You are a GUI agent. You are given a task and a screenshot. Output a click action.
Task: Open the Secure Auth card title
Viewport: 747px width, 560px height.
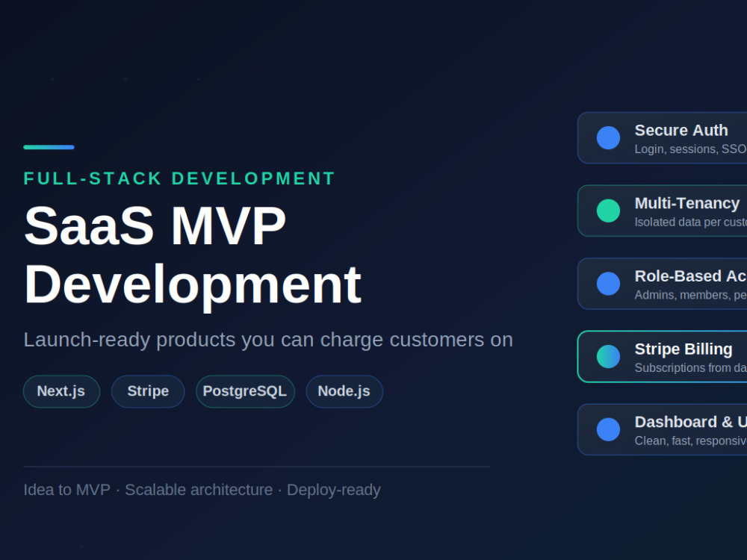[x=681, y=130]
